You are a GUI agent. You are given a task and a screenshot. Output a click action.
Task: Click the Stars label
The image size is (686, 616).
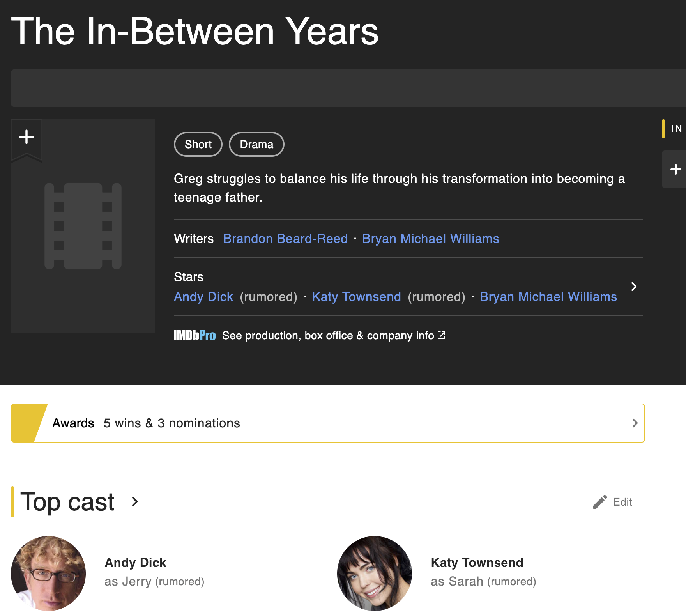189,277
